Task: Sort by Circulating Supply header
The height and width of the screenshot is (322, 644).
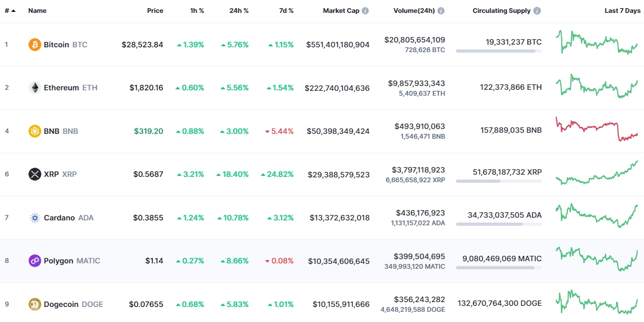Action: coord(502,11)
